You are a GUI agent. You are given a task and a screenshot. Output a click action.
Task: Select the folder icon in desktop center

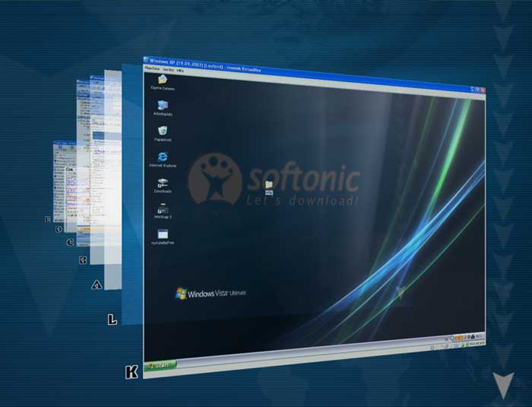[x=269, y=188]
